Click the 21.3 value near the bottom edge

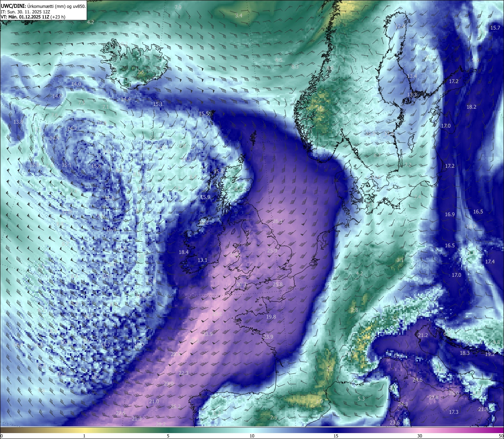[137, 419]
